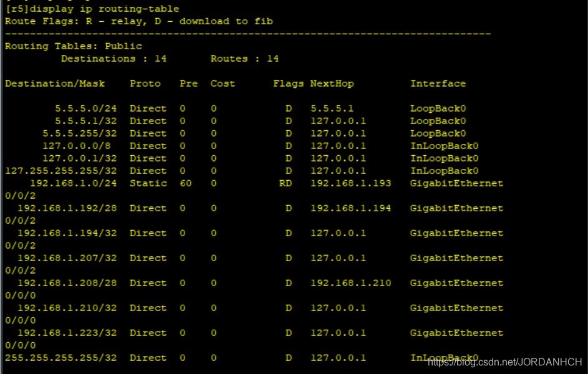Image resolution: width=588 pixels, height=374 pixels.
Task: Click the 'Proto' column header
Action: (x=145, y=83)
